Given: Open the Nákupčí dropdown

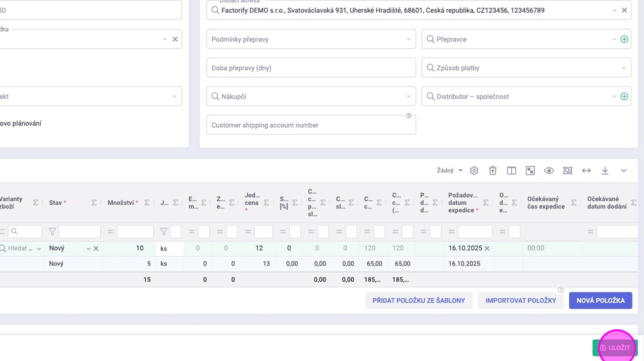Looking at the screenshot, I should pos(310,97).
